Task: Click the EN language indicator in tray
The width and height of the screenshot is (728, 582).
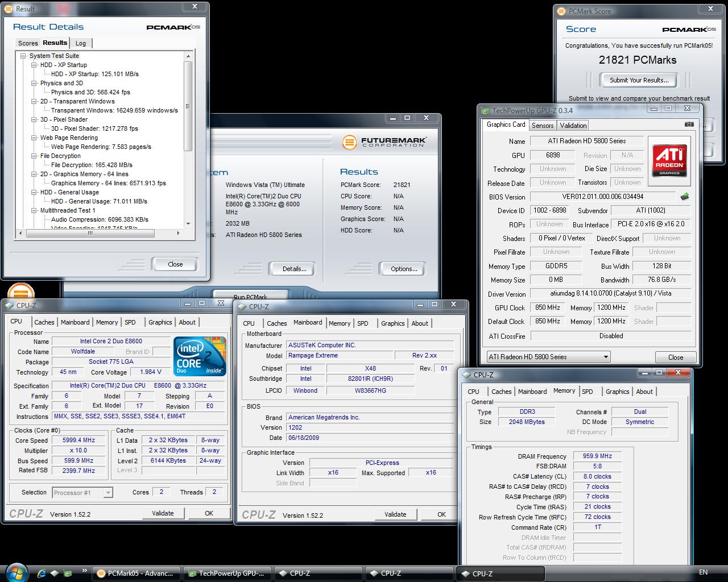Action: [x=703, y=572]
